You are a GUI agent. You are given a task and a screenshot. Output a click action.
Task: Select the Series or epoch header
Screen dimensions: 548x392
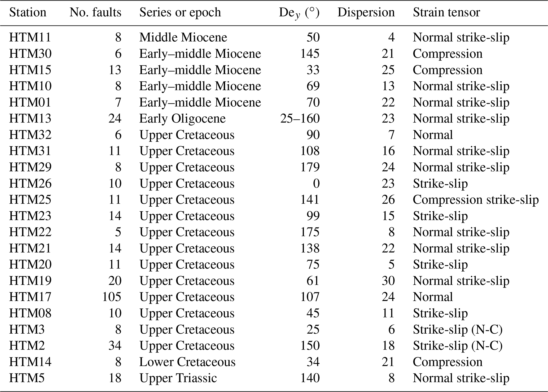point(180,12)
